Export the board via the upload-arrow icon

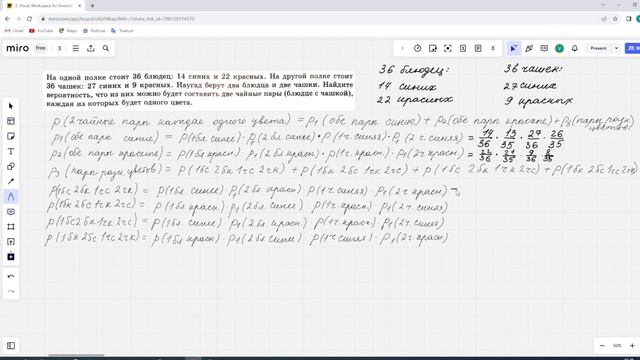point(91,48)
